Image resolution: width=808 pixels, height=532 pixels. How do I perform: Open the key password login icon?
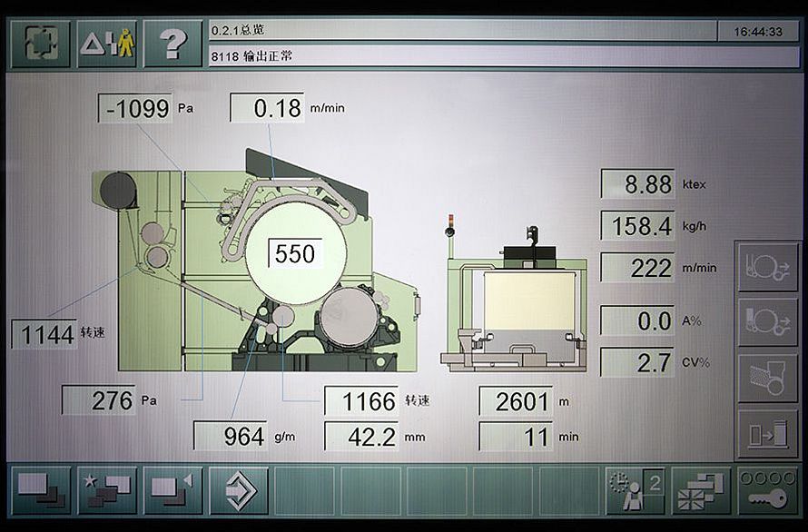pos(767,490)
